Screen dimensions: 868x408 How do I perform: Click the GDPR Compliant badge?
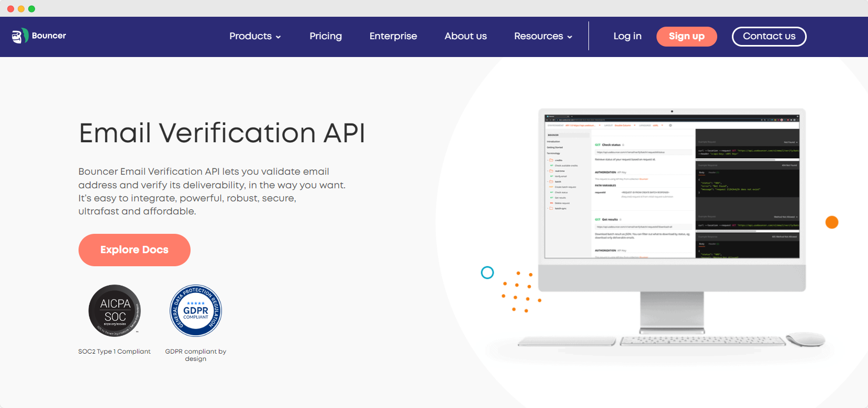coord(196,311)
